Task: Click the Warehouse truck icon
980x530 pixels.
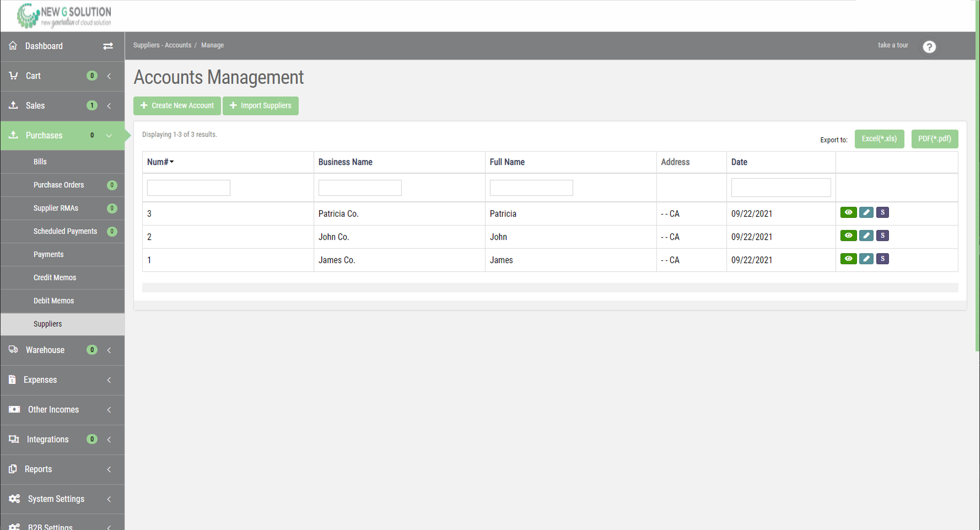Action: (13, 349)
